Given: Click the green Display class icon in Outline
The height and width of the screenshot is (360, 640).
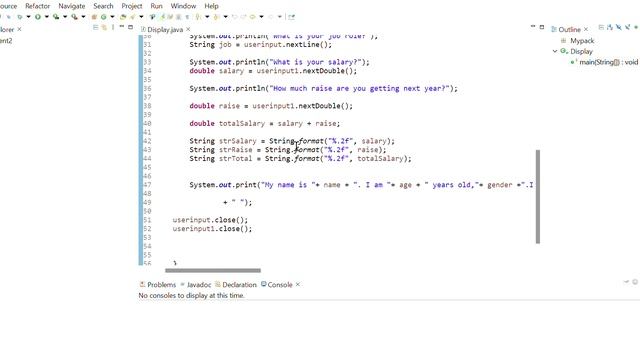Looking at the screenshot, I should 564,51.
